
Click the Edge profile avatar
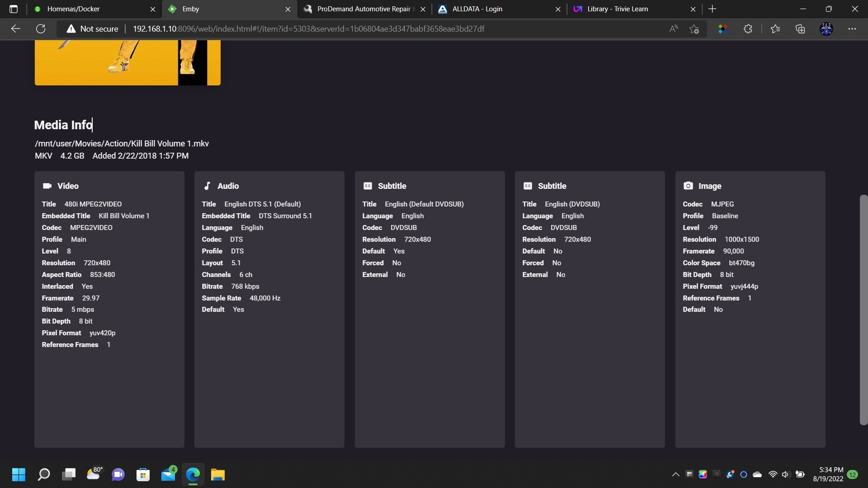tap(826, 29)
